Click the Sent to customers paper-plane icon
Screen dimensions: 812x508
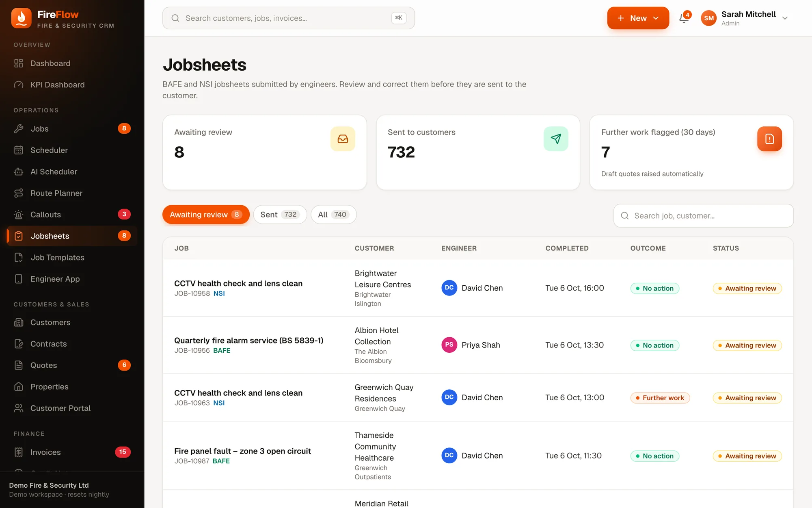(x=556, y=139)
